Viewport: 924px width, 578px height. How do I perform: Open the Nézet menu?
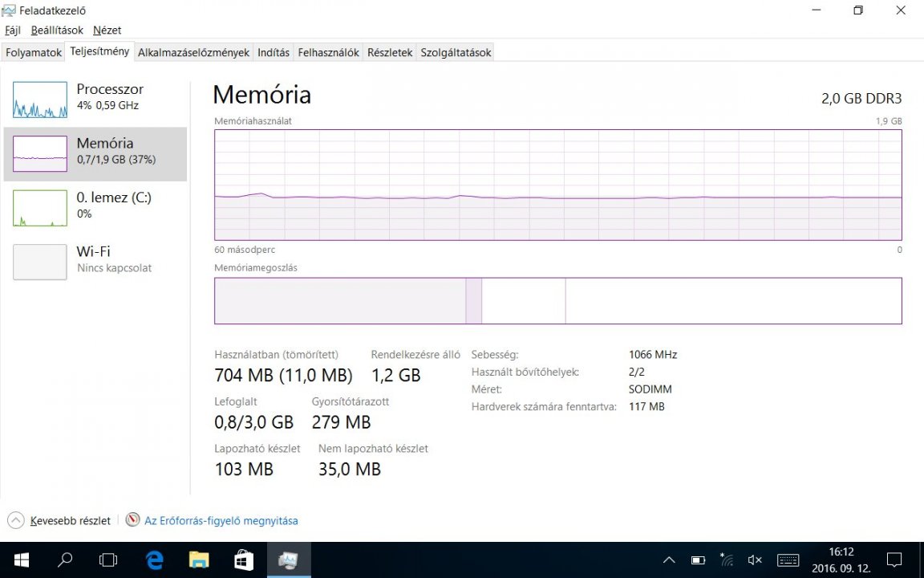click(107, 31)
